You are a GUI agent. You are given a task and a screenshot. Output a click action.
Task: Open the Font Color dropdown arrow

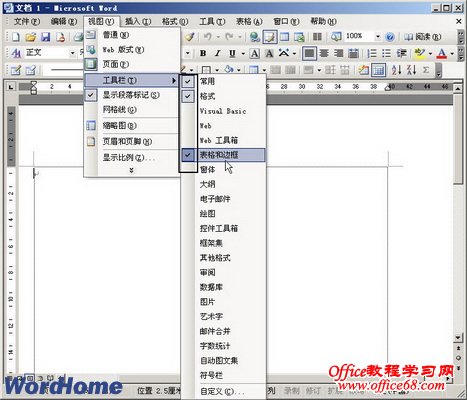tap(452, 54)
